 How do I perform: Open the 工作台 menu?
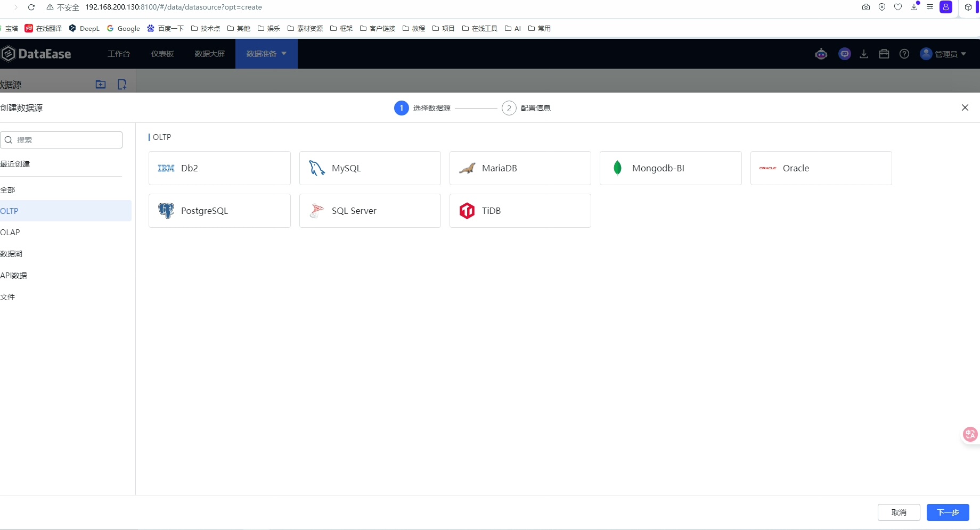tap(119, 54)
